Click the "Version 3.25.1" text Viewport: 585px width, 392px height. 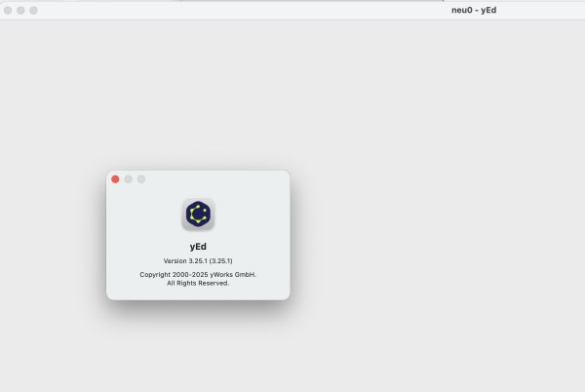click(x=181, y=261)
